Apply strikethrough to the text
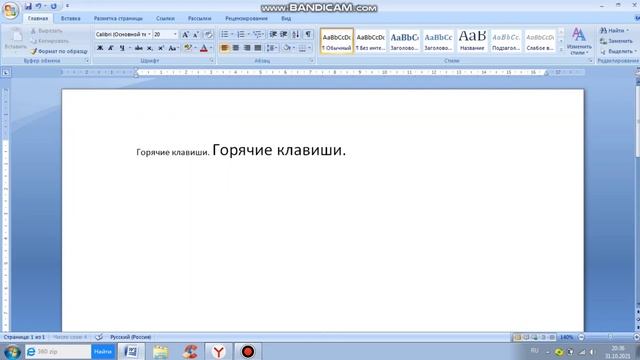Screen dimensions: 640x360 [139, 48]
